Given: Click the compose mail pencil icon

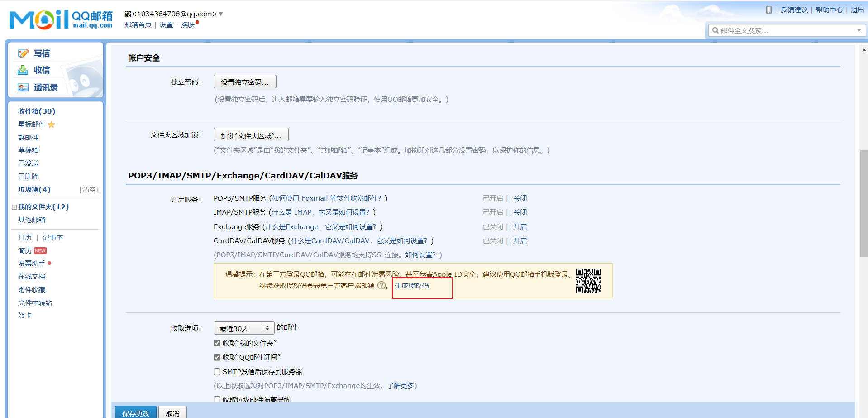Looking at the screenshot, I should (x=23, y=53).
